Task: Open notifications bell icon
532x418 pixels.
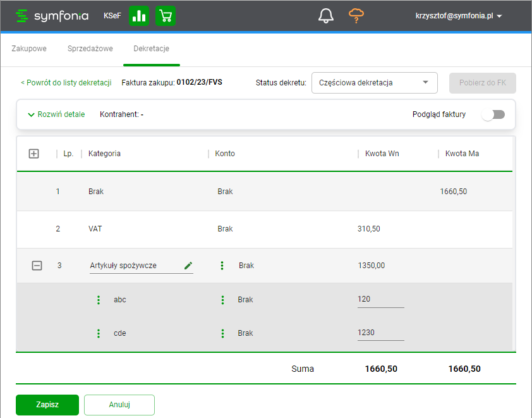Action: point(326,16)
